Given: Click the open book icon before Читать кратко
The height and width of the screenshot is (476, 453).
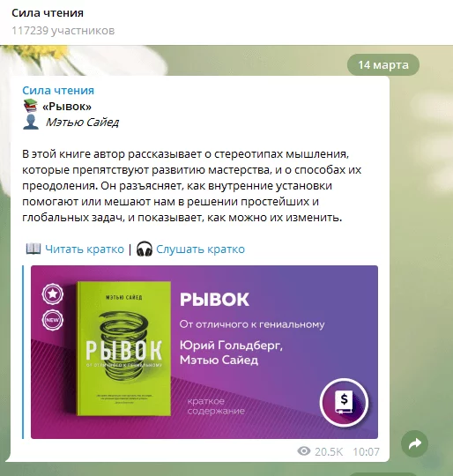Looking at the screenshot, I should point(33,249).
